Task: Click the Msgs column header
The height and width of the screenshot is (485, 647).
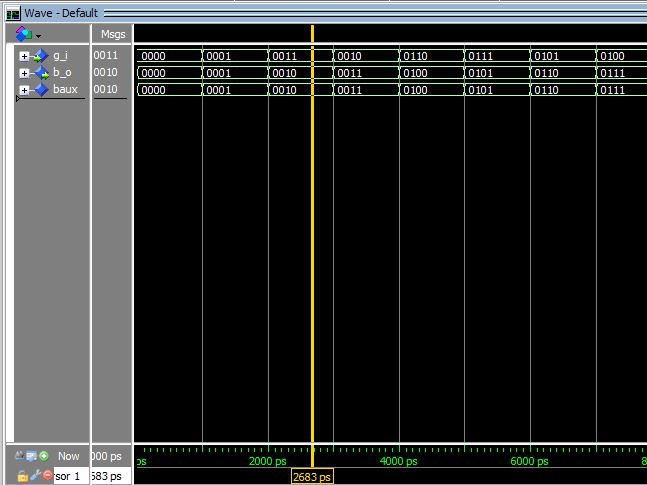Action: click(x=112, y=34)
